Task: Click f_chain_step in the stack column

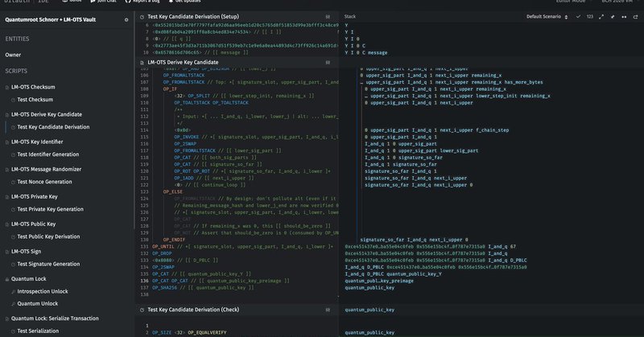Action: (493, 130)
